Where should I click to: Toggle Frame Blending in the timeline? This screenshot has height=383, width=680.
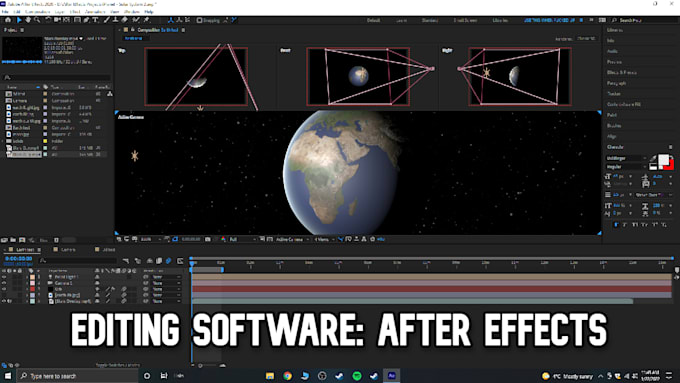point(159,261)
